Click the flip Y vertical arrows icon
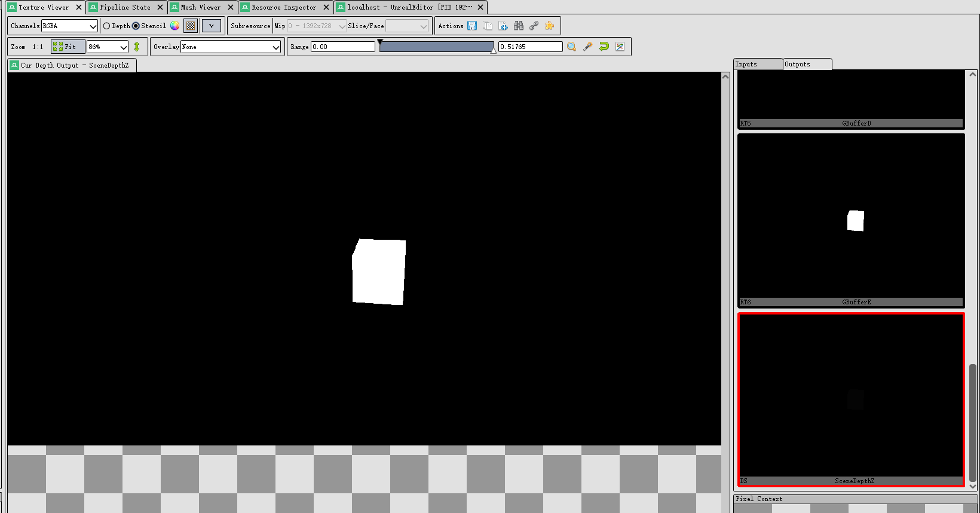The width and height of the screenshot is (980, 513). click(x=137, y=47)
